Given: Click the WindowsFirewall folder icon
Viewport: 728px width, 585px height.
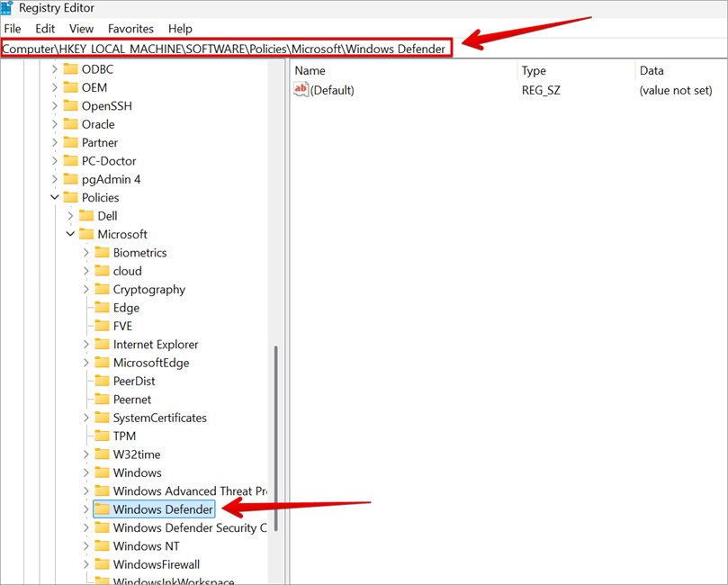Looking at the screenshot, I should click(x=102, y=563).
